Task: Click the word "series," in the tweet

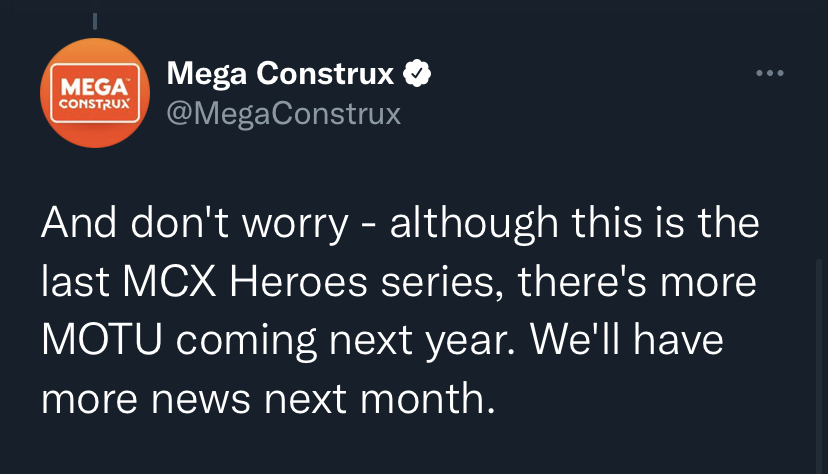Action: [x=443, y=283]
